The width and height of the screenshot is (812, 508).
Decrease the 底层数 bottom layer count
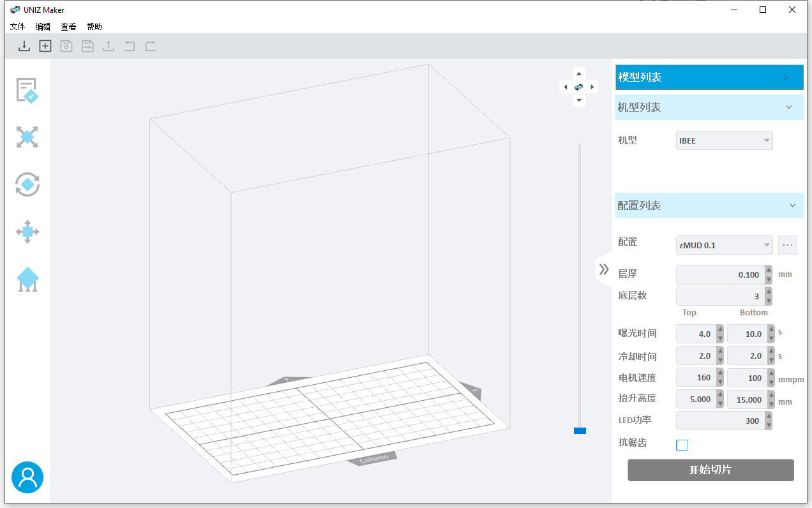coord(769,301)
